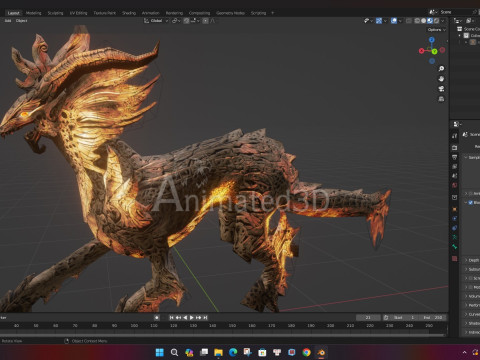Switch to rendered viewport shading
Image resolution: width=480 pixels, height=360 pixels.
pyautogui.click(x=436, y=21)
